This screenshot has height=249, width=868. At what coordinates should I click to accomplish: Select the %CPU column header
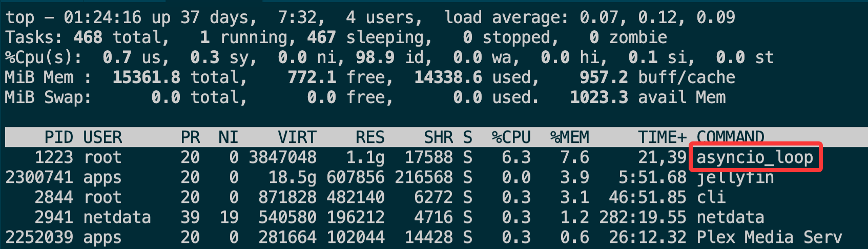point(511,137)
